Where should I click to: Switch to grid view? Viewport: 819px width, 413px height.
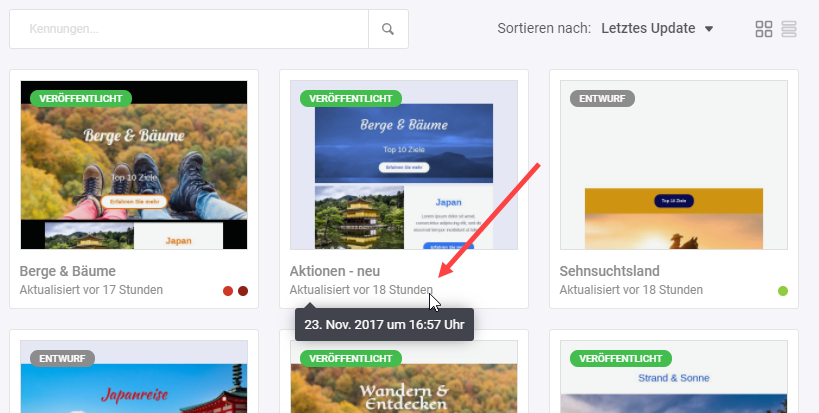(x=764, y=29)
